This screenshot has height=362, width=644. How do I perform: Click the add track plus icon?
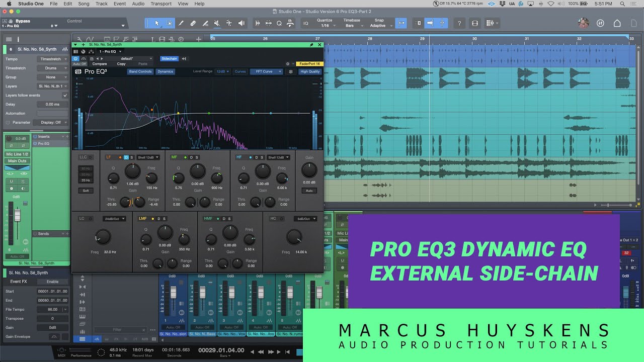pyautogui.click(x=199, y=39)
